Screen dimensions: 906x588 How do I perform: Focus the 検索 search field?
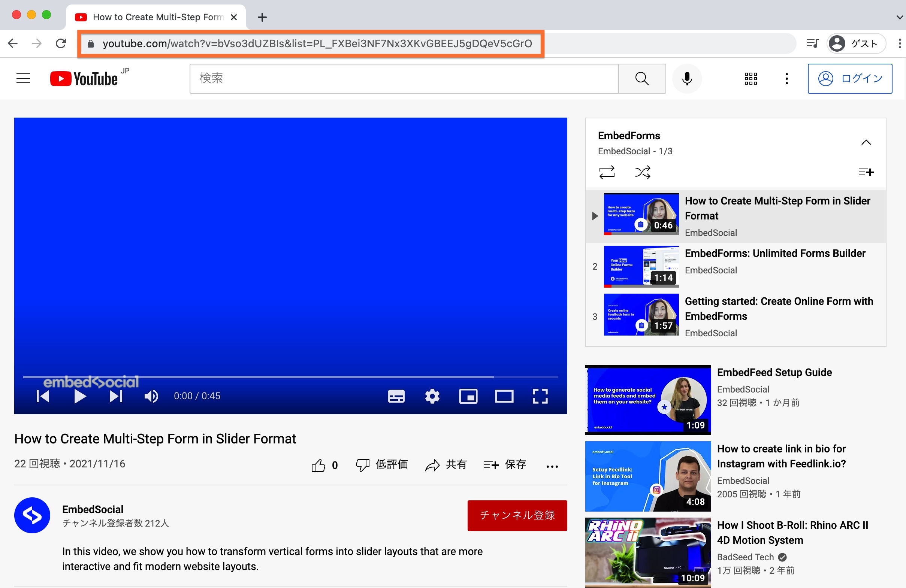coord(404,78)
